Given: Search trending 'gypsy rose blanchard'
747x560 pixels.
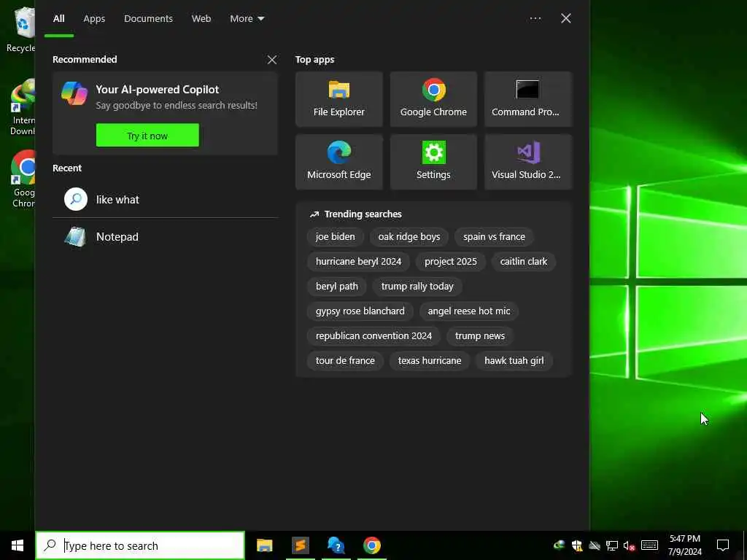Looking at the screenshot, I should [x=360, y=311].
